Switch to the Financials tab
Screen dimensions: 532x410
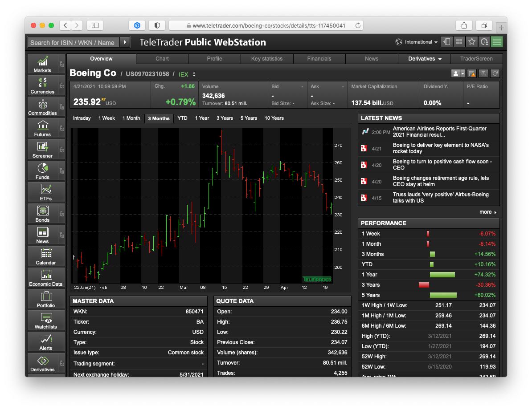[x=319, y=59]
